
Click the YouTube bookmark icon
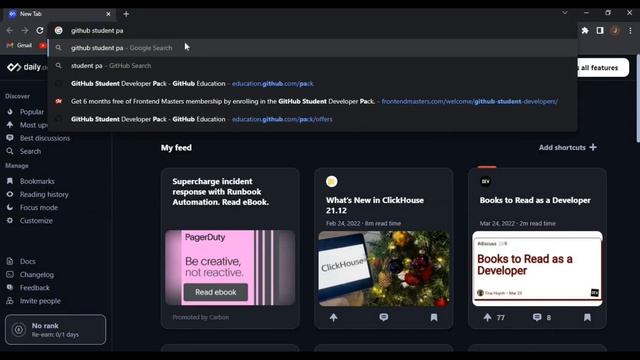click(42, 45)
